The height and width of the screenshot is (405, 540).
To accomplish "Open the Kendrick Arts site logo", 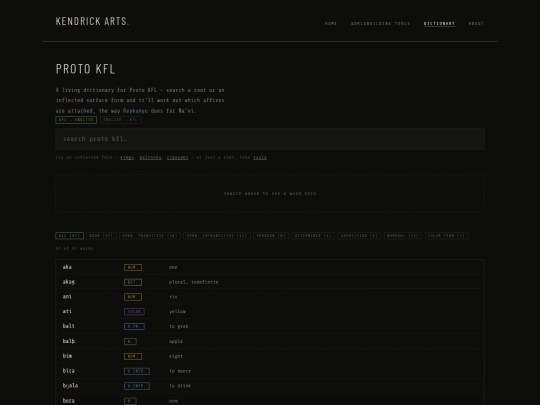I will point(92,21).
